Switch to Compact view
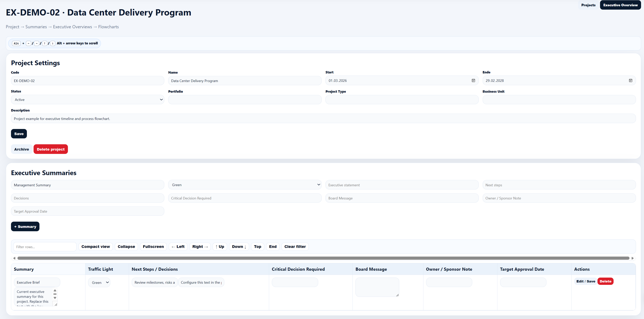Viewport: 644px width, 319px height. pos(96,247)
